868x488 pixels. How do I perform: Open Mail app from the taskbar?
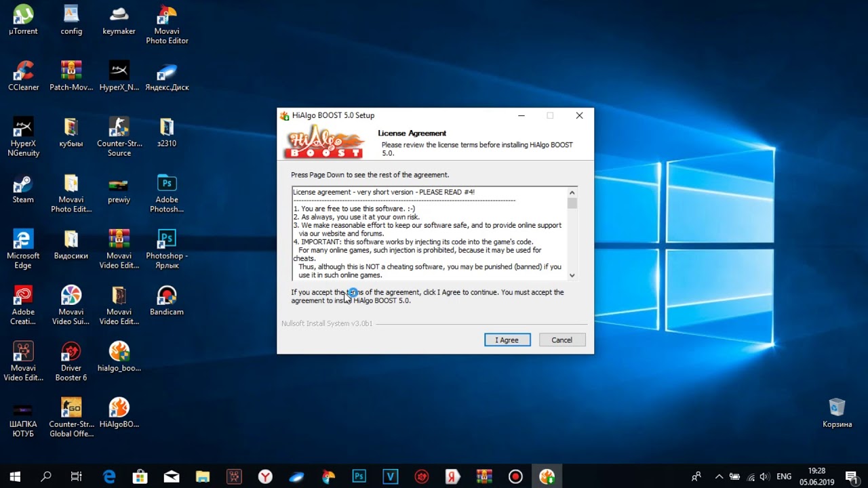click(x=172, y=476)
